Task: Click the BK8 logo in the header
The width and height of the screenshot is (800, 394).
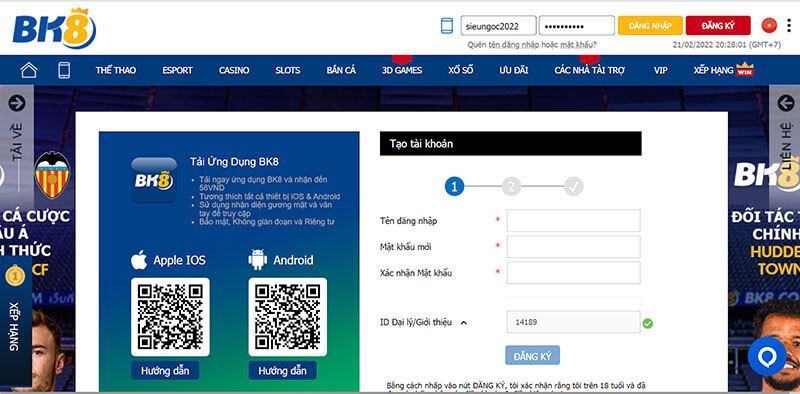Action: (x=54, y=29)
